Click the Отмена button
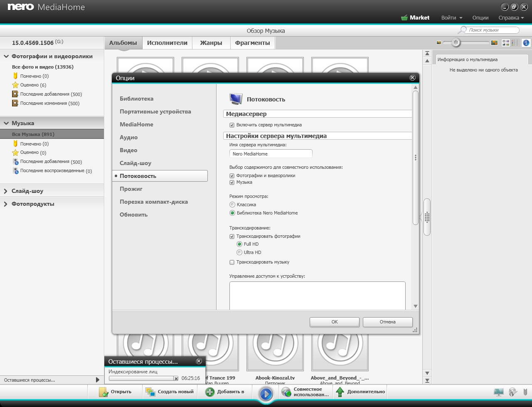 click(x=388, y=322)
